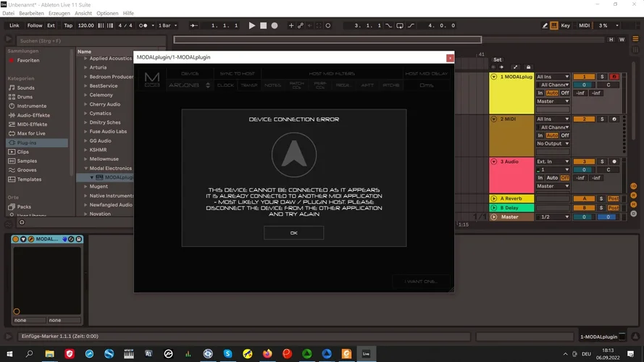Disarm record on track 1 MODALplug
This screenshot has width=644, height=362.
614,77
